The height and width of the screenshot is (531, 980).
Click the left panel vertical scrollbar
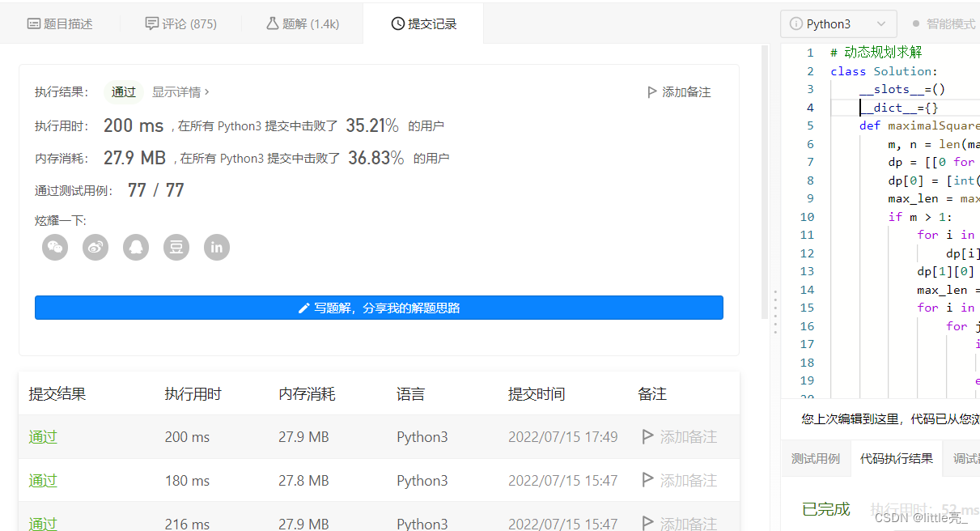click(x=765, y=181)
